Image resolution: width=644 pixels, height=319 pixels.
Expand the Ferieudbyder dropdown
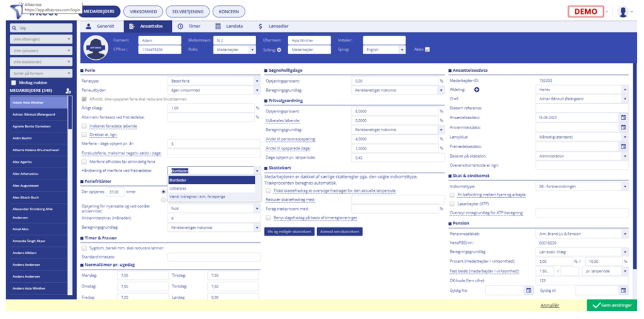pyautogui.click(x=214, y=90)
